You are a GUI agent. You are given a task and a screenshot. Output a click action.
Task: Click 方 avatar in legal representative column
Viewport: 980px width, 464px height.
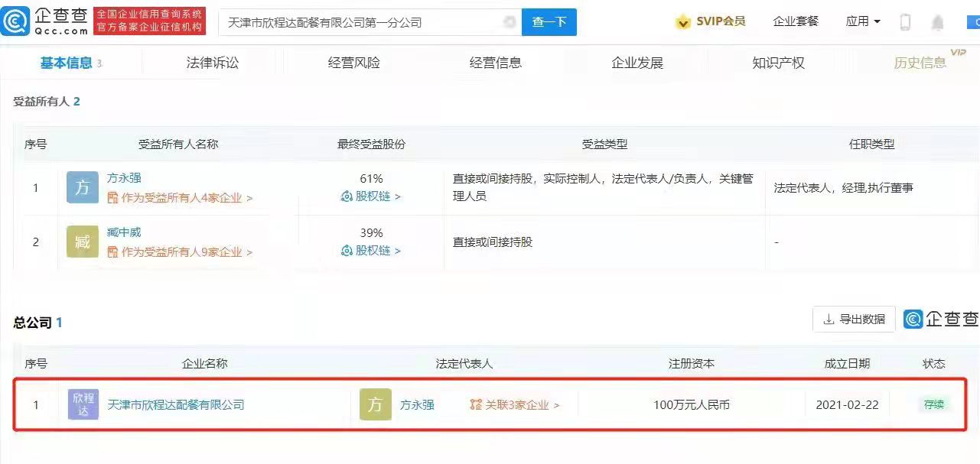point(376,404)
